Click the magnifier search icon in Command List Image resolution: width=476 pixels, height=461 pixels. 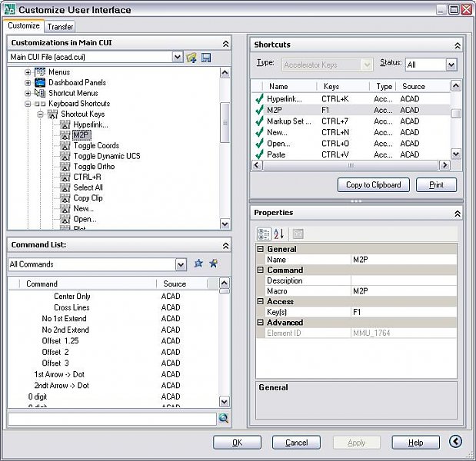click(224, 419)
